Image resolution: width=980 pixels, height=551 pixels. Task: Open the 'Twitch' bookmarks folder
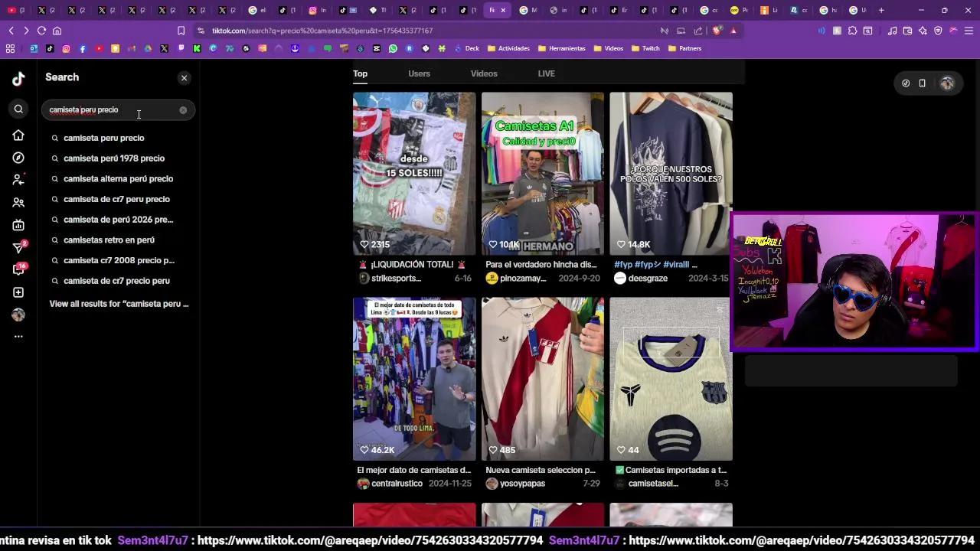tap(645, 48)
